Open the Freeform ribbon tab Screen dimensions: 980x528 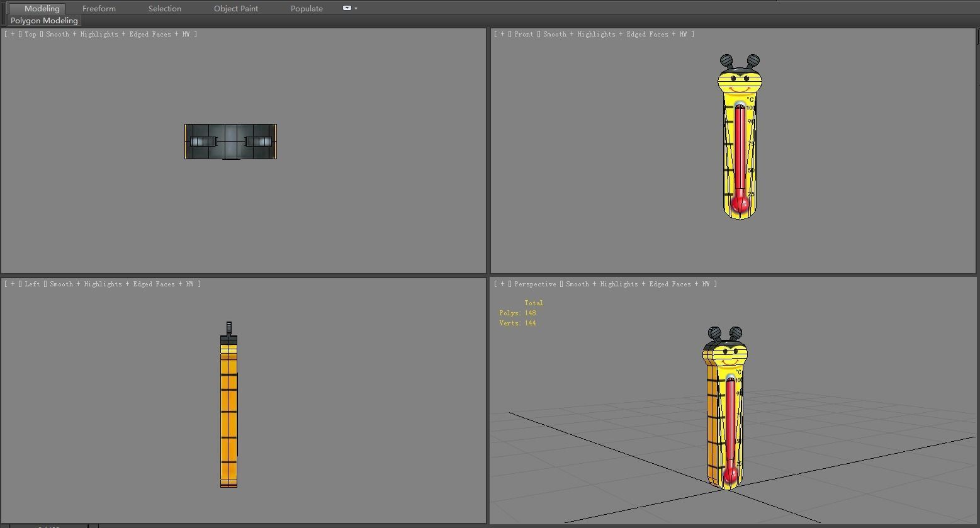coord(99,8)
